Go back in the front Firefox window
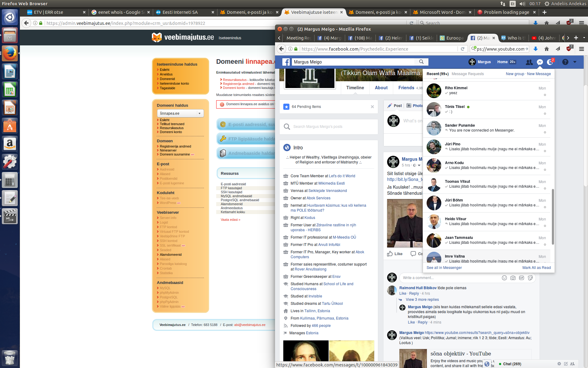Image resolution: width=588 pixels, height=368 pixels. click(281, 49)
